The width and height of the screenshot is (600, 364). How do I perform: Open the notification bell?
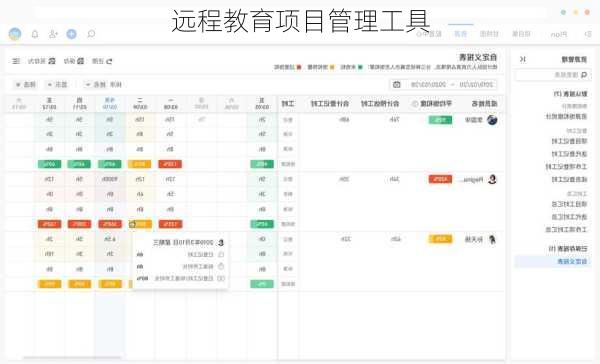click(35, 34)
